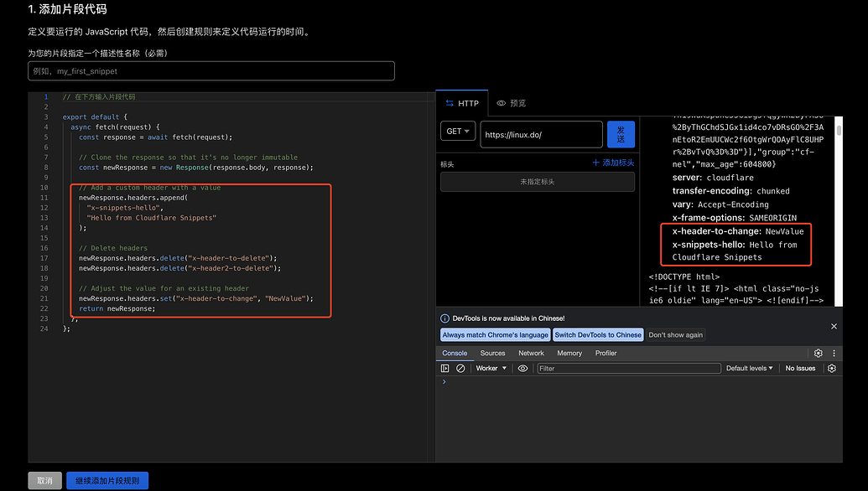Click Don't show again
868x491 pixels.
(675, 335)
